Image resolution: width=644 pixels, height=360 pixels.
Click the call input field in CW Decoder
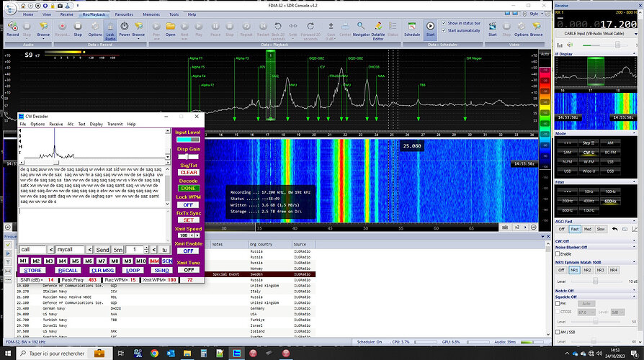32,250
